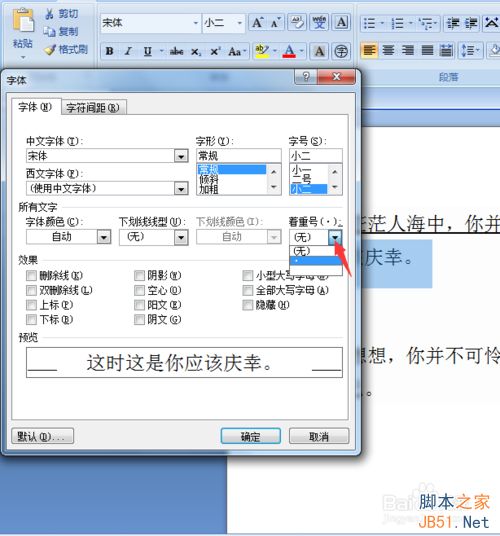Apply superscript formatting
The height and width of the screenshot is (536, 500).
pos(215,51)
